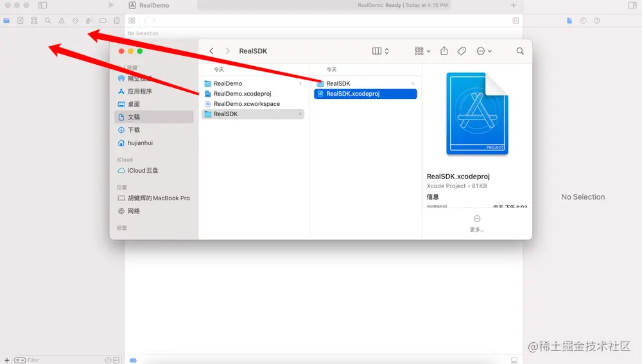This screenshot has width=642, height=364.
Task: Click the Finder Tags icon
Action: click(462, 51)
